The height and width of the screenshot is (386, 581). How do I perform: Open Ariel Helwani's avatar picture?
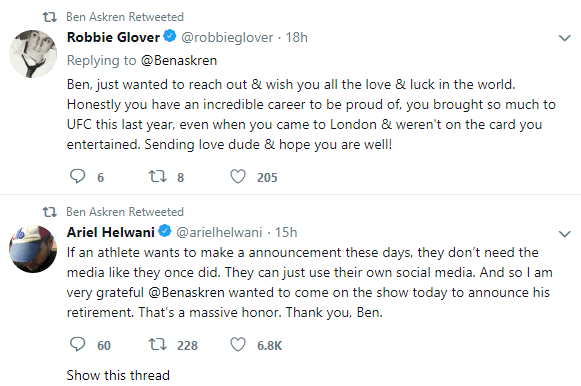pos(33,249)
